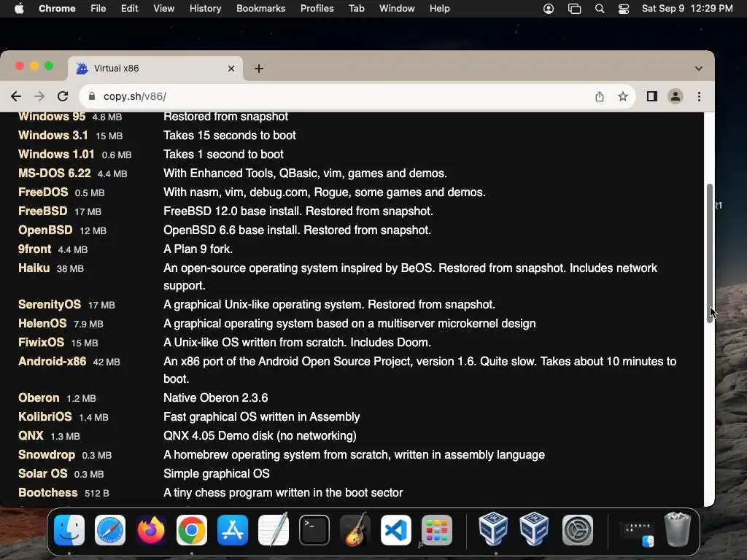
Task: Start MS-DOS 6.22 image
Action: coord(54,174)
